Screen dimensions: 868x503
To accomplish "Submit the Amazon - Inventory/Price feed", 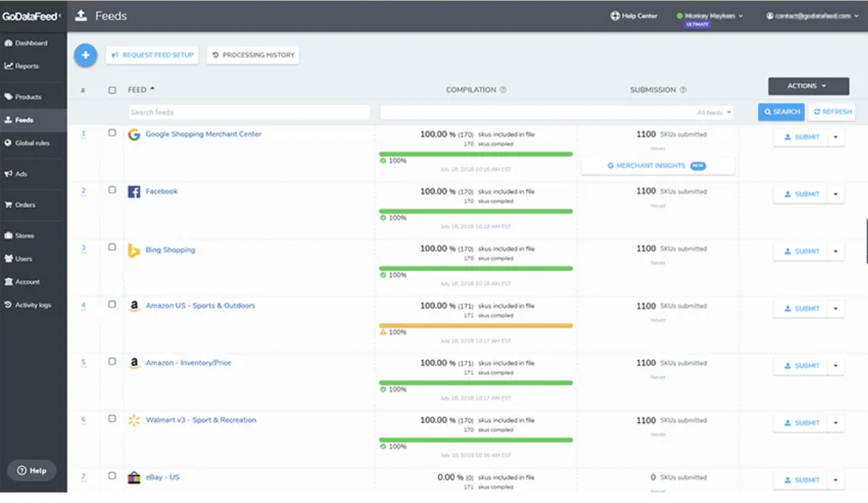I will click(x=801, y=366).
